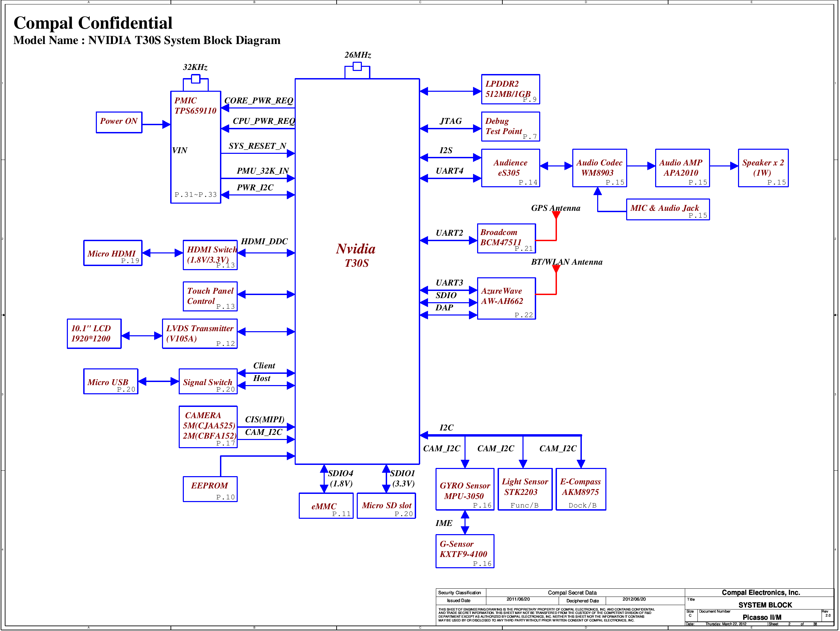840x631 pixels.
Task: Click the SYSTEM BLOCK title field
Action: point(765,605)
